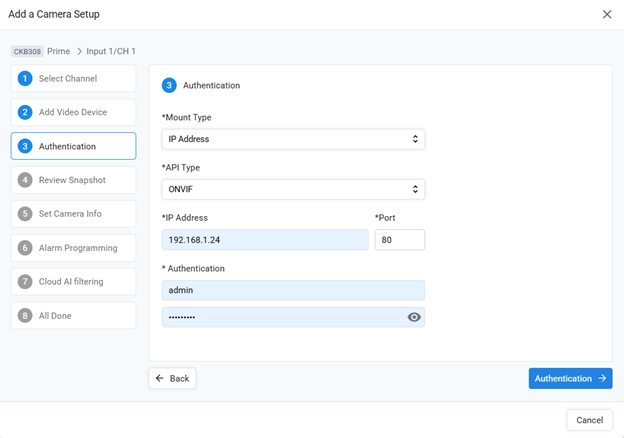
Task: Click the IP Address input field
Action: (265, 240)
